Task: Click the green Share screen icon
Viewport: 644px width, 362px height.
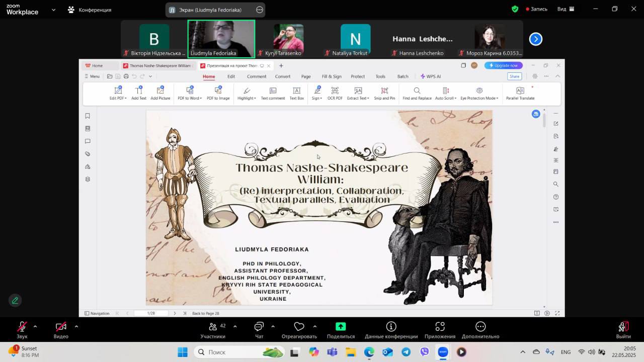Action: tap(341, 327)
